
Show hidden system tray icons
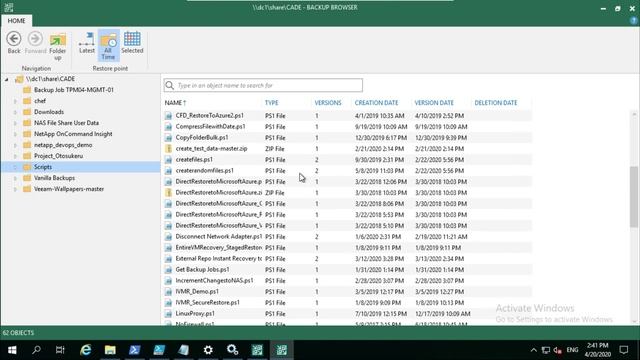(533, 350)
